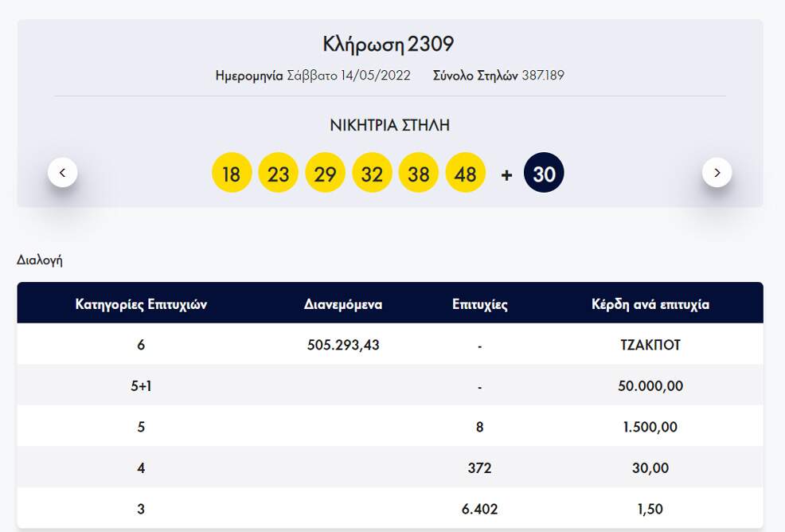This screenshot has width=785, height=532.
Task: Select the yellow ball numbered 48
Action: pos(466,174)
